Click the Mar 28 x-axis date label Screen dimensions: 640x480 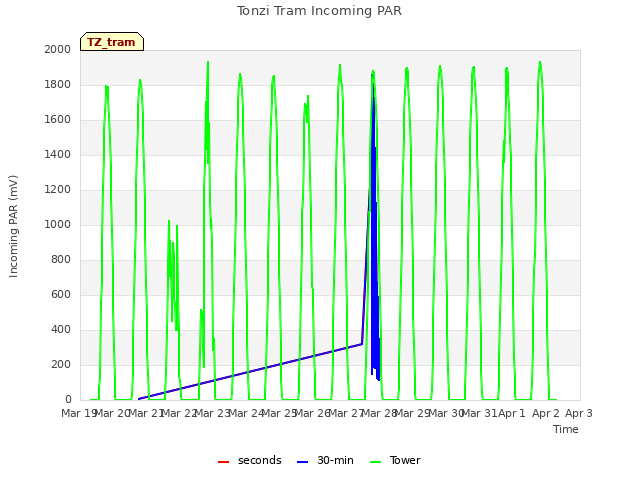(379, 413)
